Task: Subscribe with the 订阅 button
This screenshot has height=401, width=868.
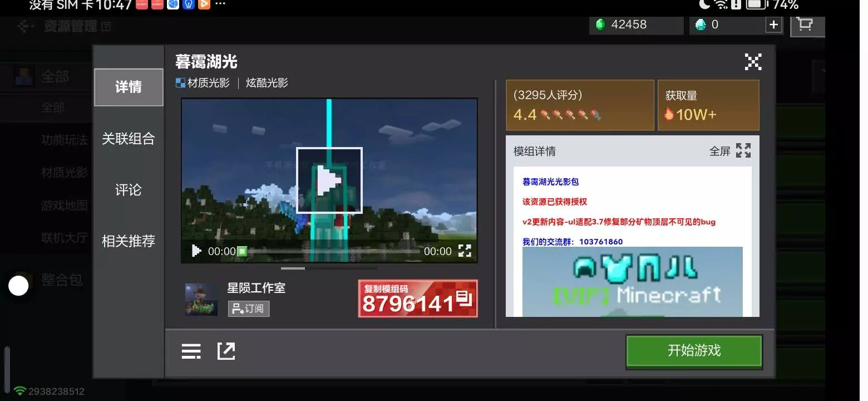Action: (249, 309)
